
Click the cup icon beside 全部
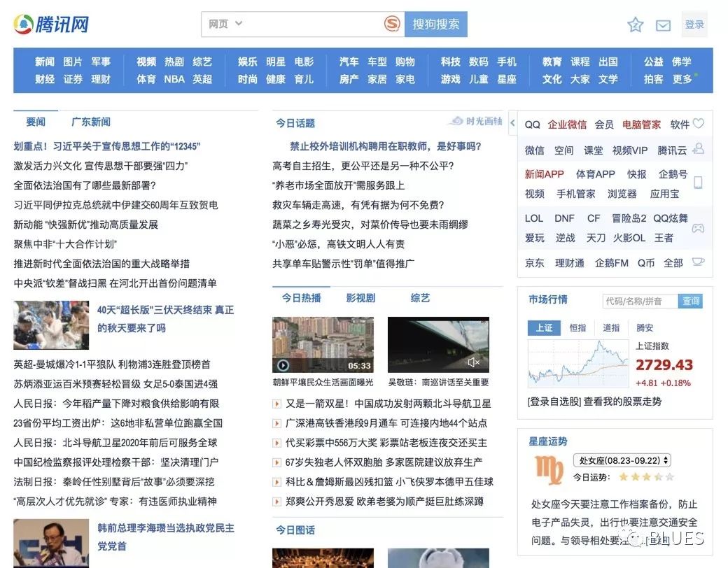(699, 262)
